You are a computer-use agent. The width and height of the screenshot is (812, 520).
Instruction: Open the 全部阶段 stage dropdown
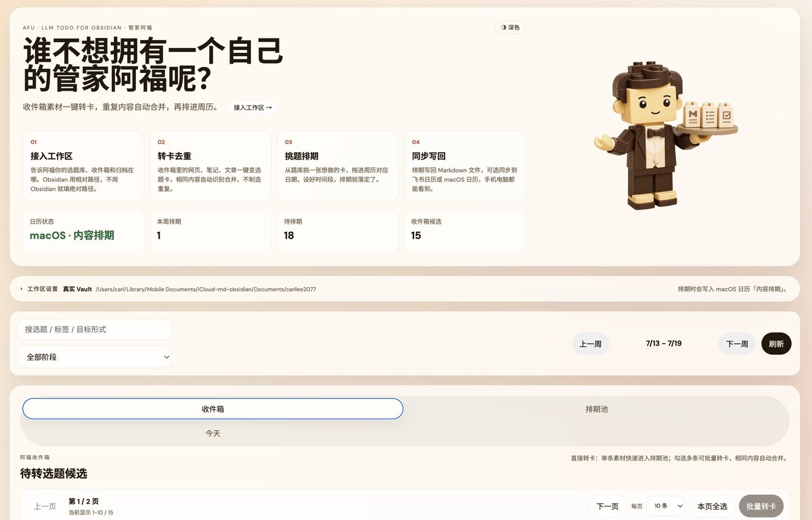coord(95,357)
